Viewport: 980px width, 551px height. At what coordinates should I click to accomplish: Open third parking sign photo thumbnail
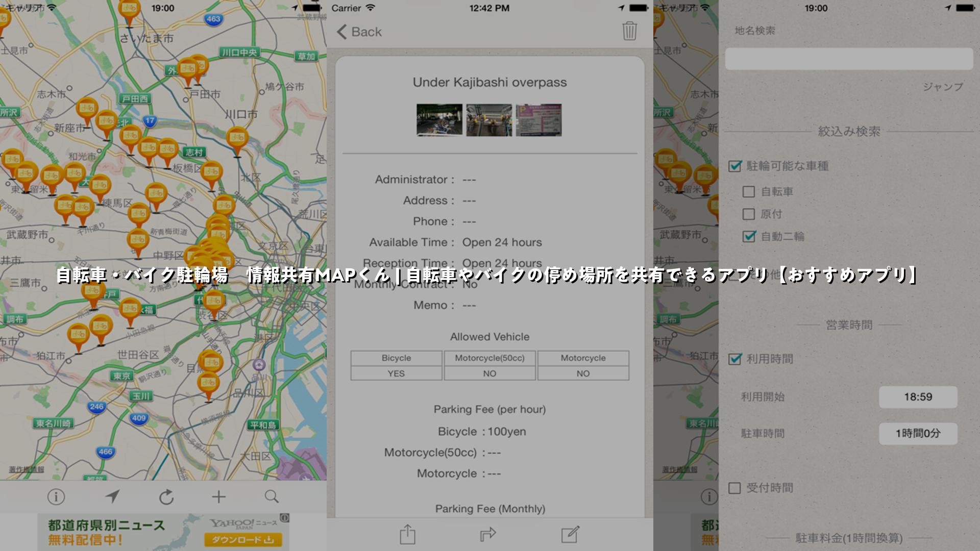(x=538, y=120)
